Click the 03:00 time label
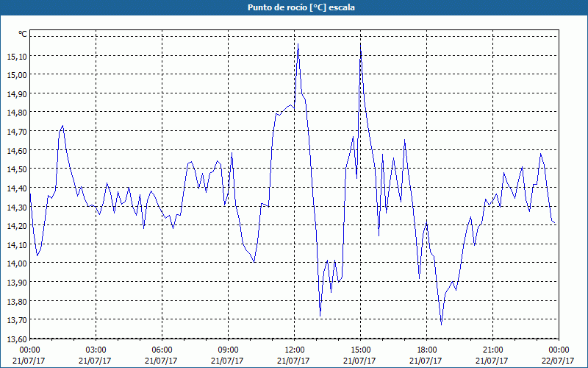This screenshot has height=368, width=588. click(x=96, y=350)
